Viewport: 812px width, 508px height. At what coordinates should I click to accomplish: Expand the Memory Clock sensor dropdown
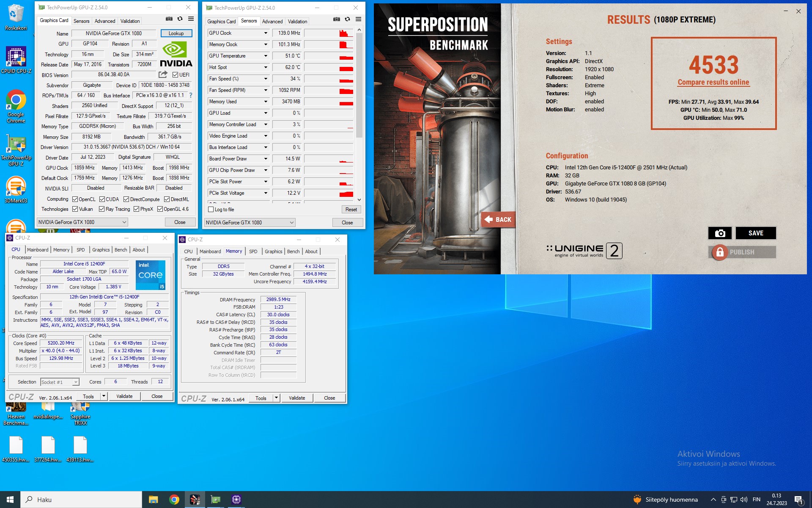tap(266, 44)
